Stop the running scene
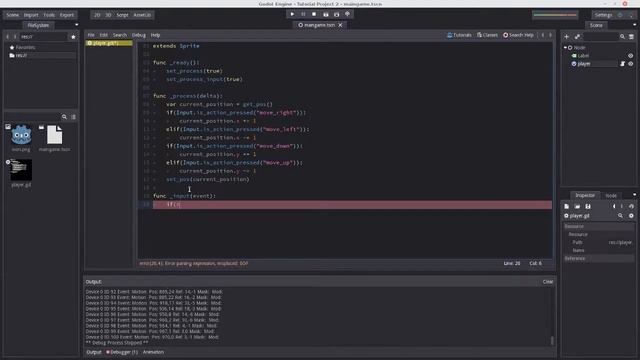Viewport: 640px width, 360px height. 314,14
